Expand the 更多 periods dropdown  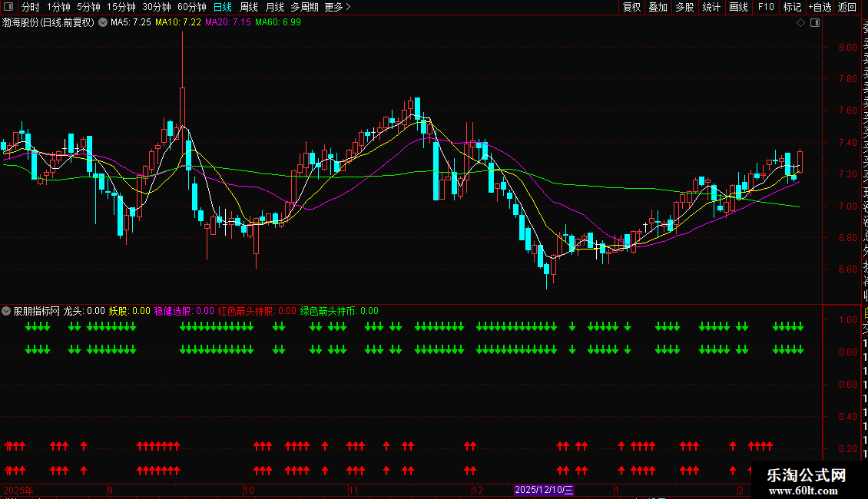click(x=337, y=7)
